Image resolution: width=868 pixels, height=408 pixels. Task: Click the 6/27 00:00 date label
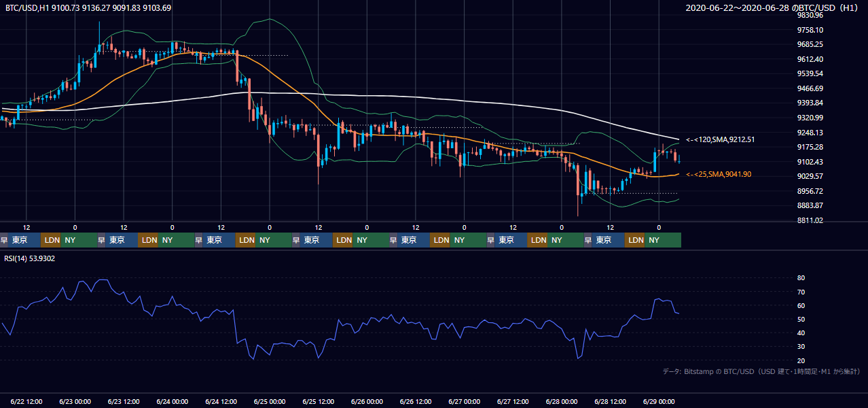pos(464,401)
